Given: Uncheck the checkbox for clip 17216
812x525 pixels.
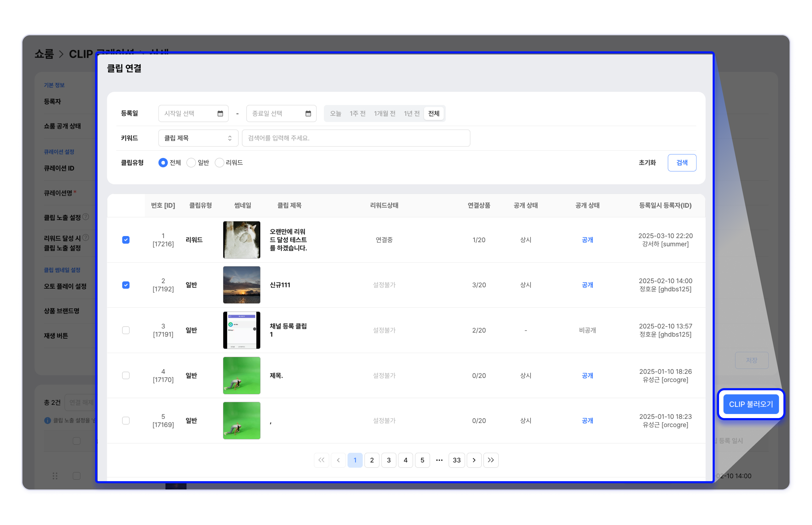Looking at the screenshot, I should point(126,240).
